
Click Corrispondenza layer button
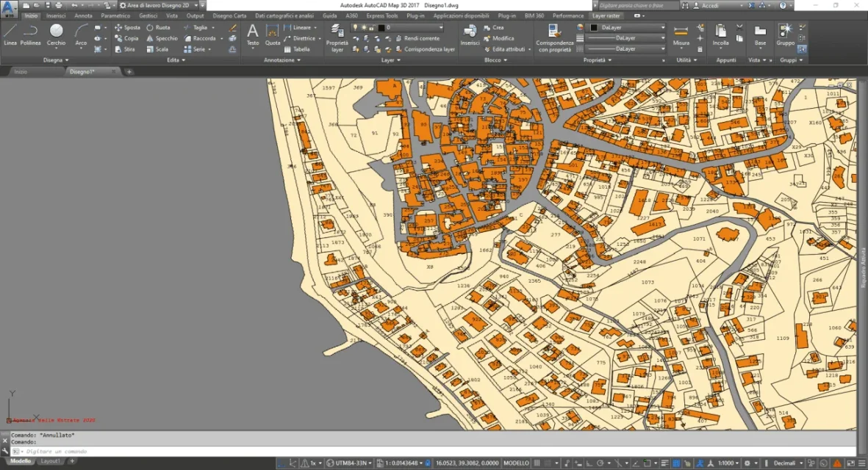click(x=425, y=49)
